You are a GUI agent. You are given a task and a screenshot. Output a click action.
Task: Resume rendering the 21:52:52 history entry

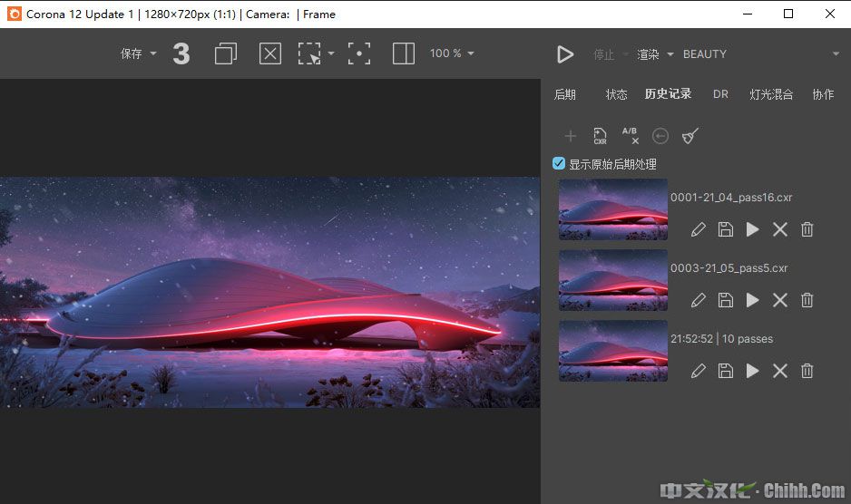click(752, 371)
